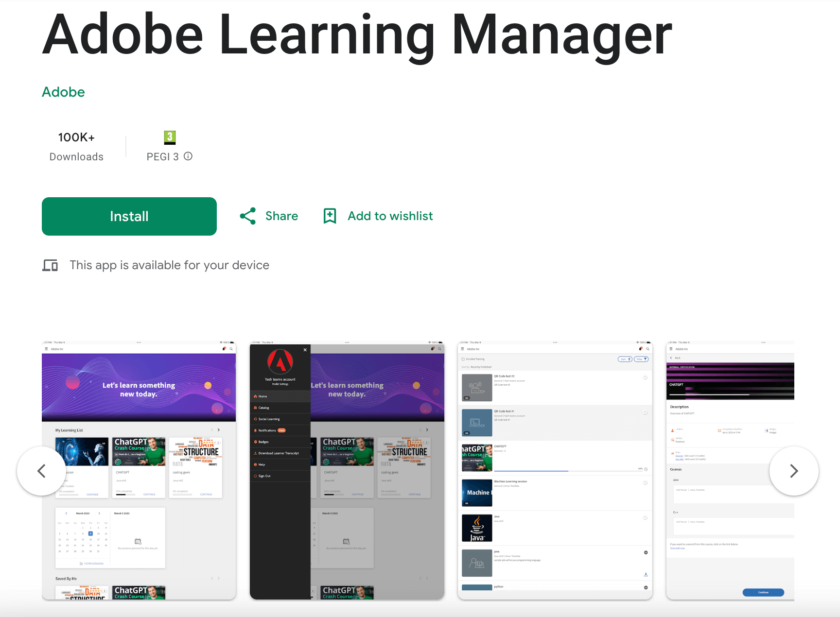Open fourth screenshot with course description
The height and width of the screenshot is (617, 840).
[x=730, y=470]
